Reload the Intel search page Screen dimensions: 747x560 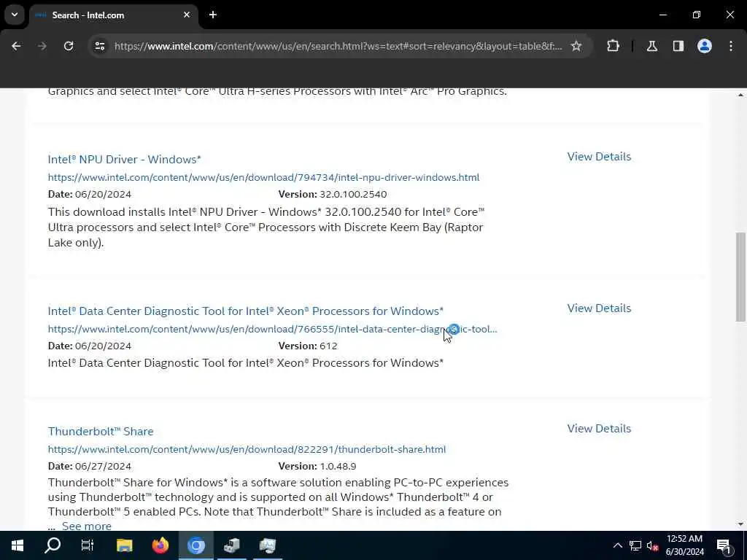(x=69, y=46)
